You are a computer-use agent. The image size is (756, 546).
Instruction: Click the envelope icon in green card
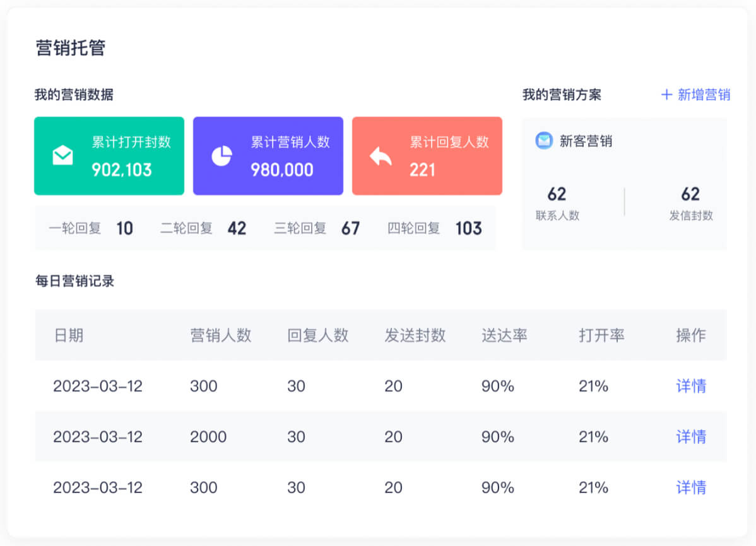point(62,155)
